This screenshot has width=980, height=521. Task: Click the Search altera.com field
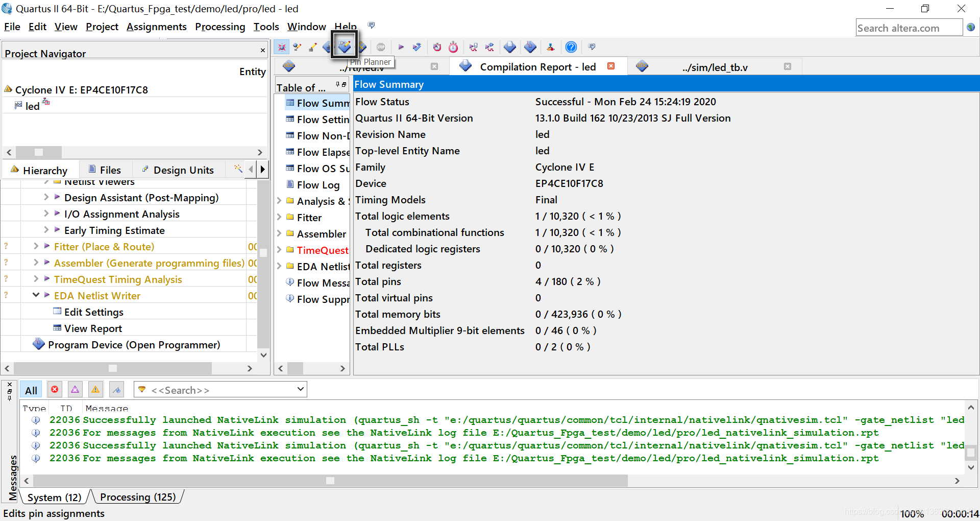pyautogui.click(x=909, y=28)
